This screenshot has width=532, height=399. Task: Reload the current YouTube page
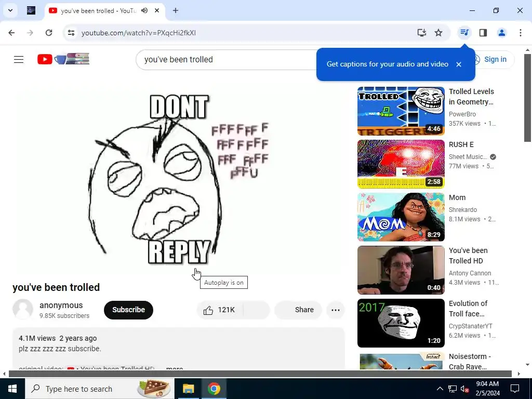(x=49, y=33)
